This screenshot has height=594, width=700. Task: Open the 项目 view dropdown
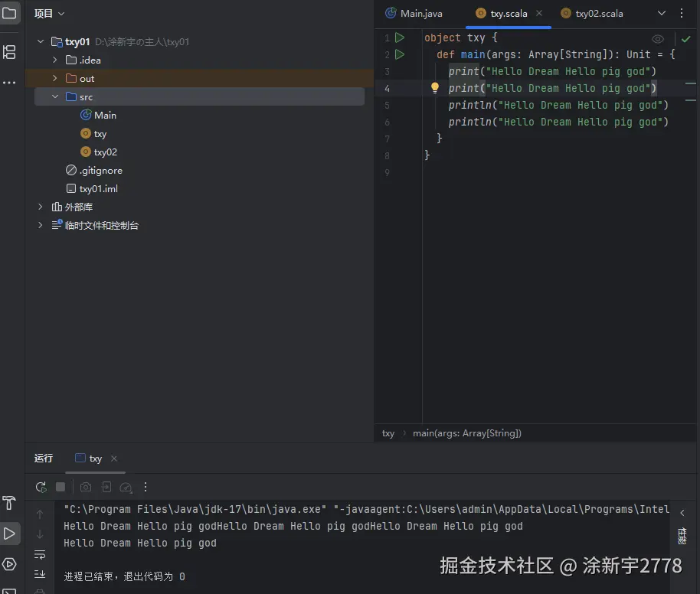tap(50, 14)
